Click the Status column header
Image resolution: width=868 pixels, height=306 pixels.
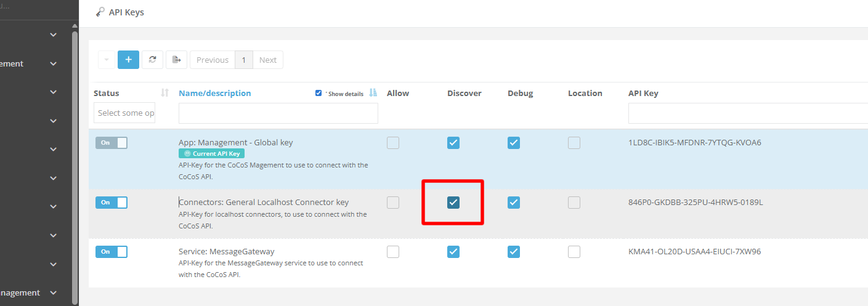(107, 93)
